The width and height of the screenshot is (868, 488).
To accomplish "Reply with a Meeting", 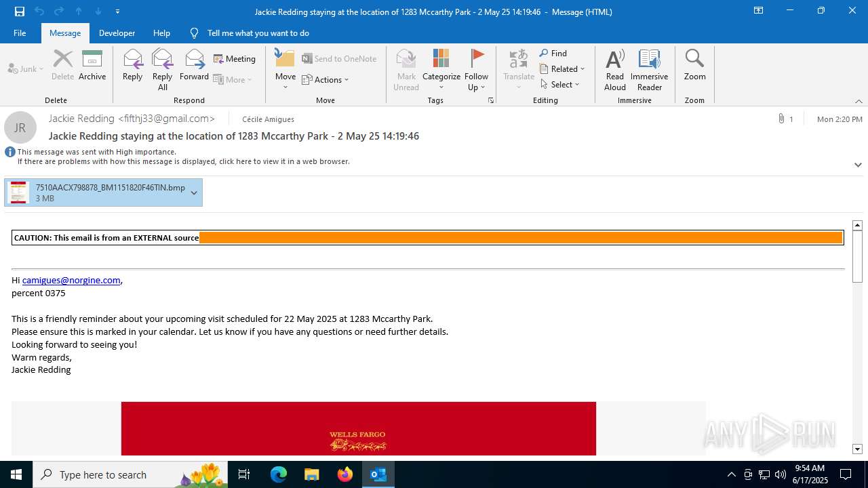I will 235,59.
